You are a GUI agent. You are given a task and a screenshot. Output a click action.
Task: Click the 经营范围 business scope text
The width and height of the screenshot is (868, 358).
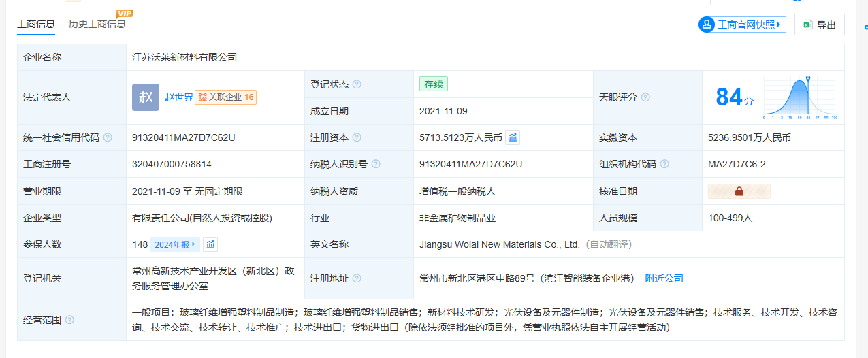(484, 320)
